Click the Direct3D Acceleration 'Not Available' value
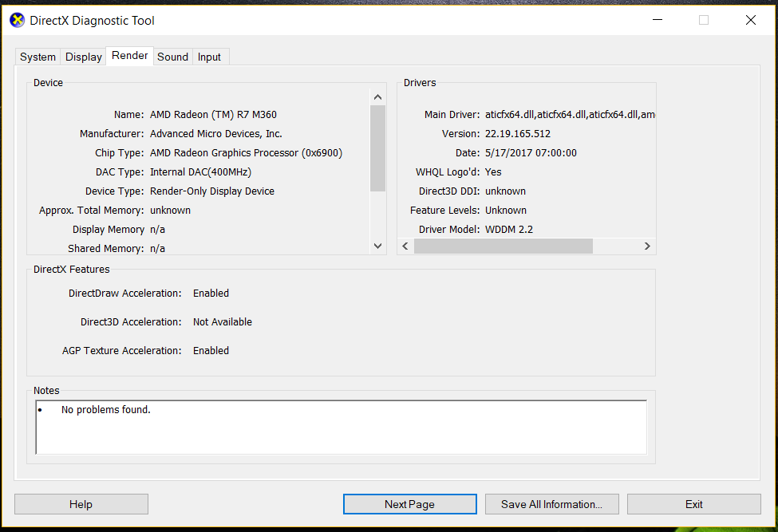Viewport: 778px width, 532px height. (x=223, y=321)
